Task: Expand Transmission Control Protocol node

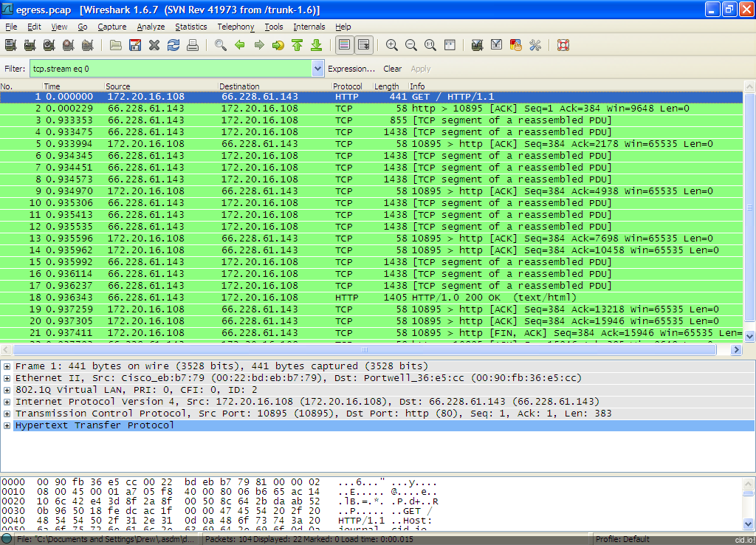Action: coord(7,414)
